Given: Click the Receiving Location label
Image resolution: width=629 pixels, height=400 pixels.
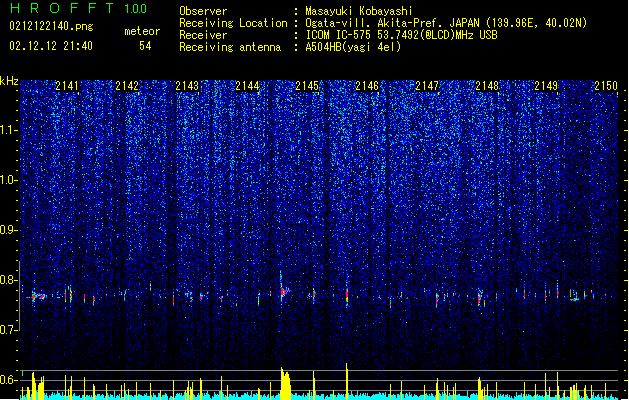Looking at the screenshot, I should pyautogui.click(x=233, y=23).
